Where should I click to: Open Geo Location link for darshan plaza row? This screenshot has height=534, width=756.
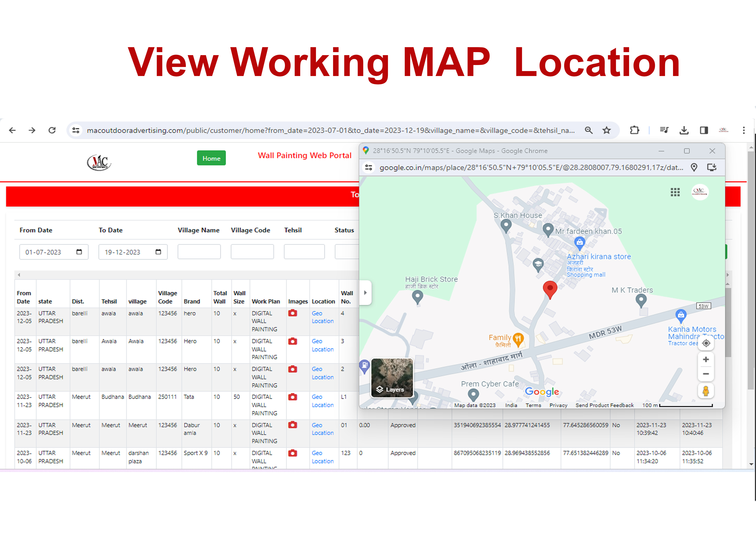tap(323, 457)
